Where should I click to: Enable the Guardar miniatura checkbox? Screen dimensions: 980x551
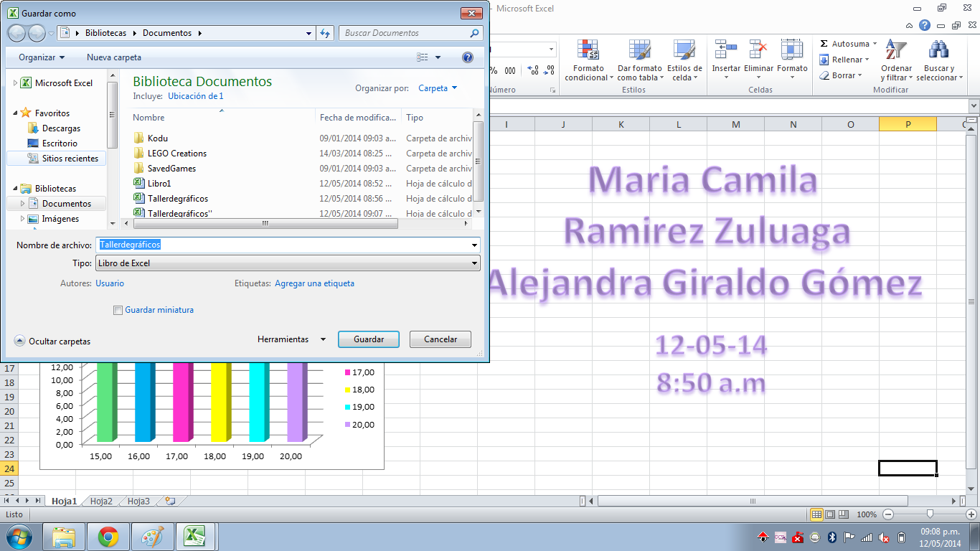pyautogui.click(x=118, y=311)
